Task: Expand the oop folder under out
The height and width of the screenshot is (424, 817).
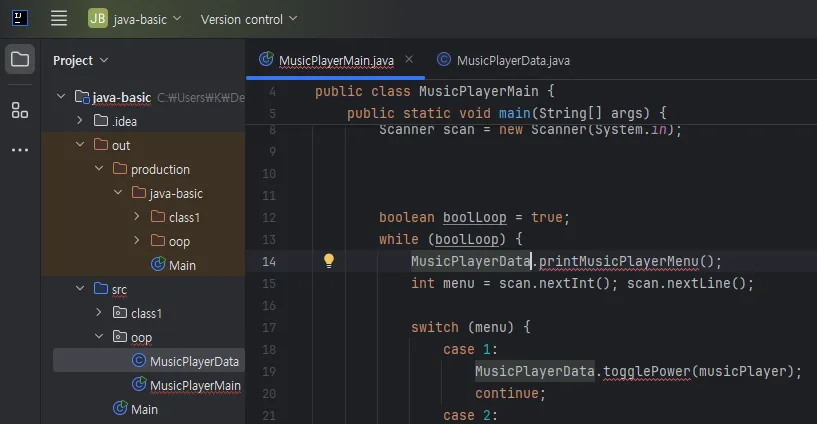Action: pos(137,240)
